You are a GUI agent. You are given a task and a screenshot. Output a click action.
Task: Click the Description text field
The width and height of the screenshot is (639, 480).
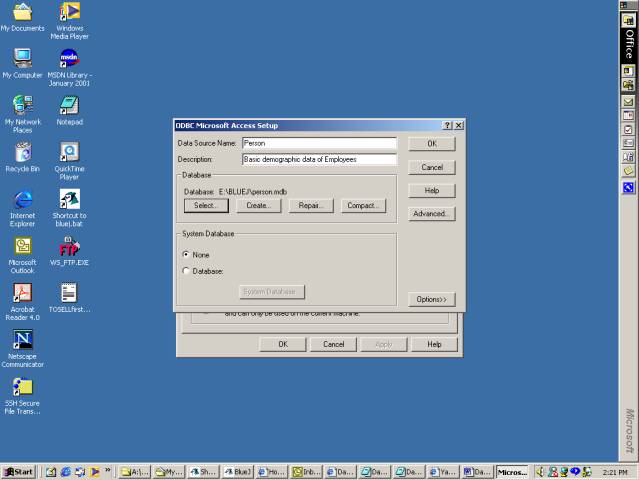319,159
